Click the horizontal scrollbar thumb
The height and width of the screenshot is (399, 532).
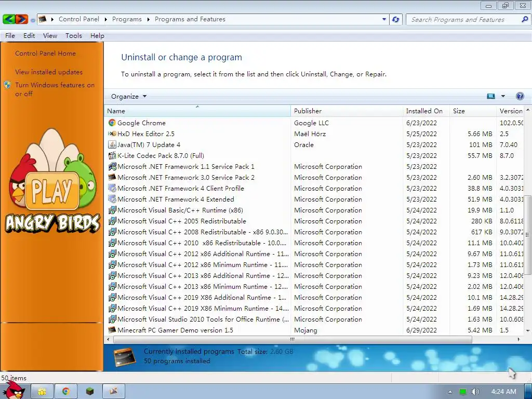[292, 339]
